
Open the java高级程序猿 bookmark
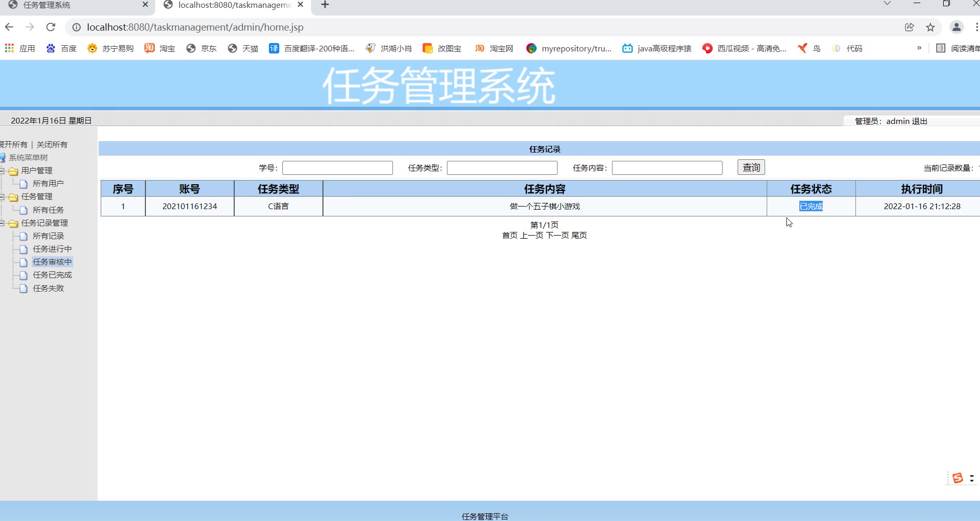click(x=657, y=48)
